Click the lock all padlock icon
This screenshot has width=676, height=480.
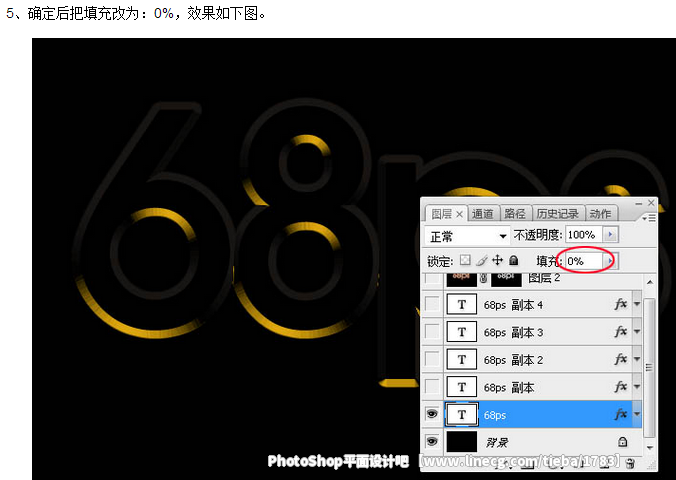click(512, 260)
